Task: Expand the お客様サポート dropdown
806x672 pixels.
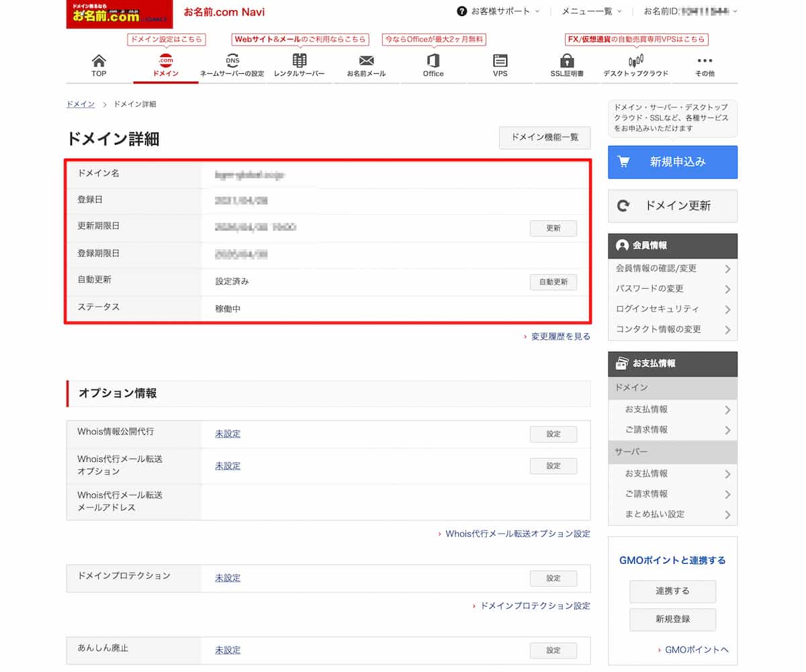Action: coord(499,11)
